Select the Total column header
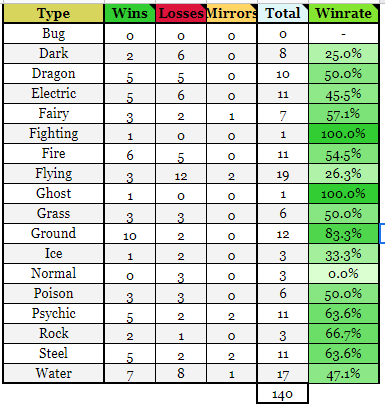Image resolution: width=385 pixels, height=405 pixels. click(x=283, y=13)
